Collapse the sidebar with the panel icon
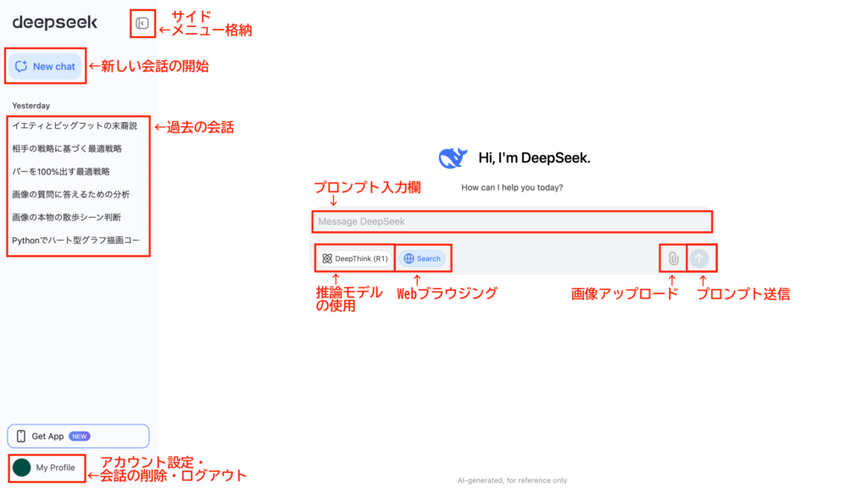Viewport: 868px width, 488px height. point(142,23)
